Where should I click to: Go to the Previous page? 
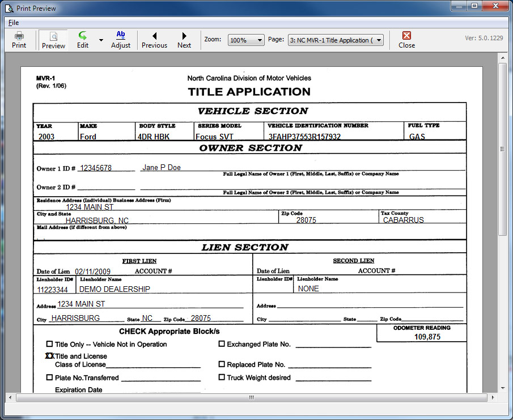pos(154,40)
